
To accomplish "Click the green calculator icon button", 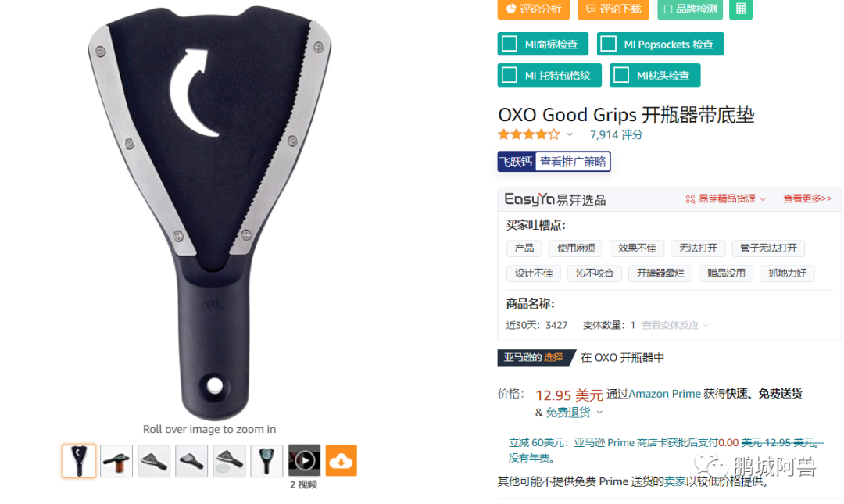I will 741,9.
